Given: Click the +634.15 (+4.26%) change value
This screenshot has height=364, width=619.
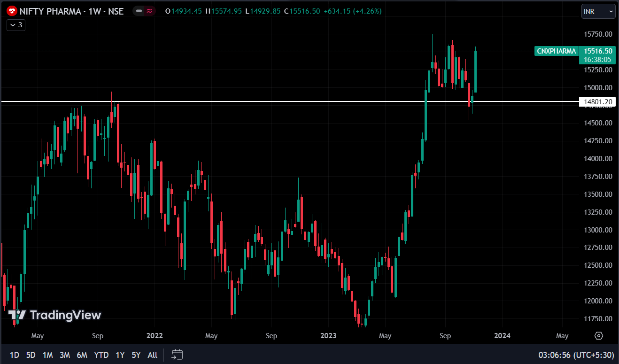Looking at the screenshot, I should (x=353, y=11).
